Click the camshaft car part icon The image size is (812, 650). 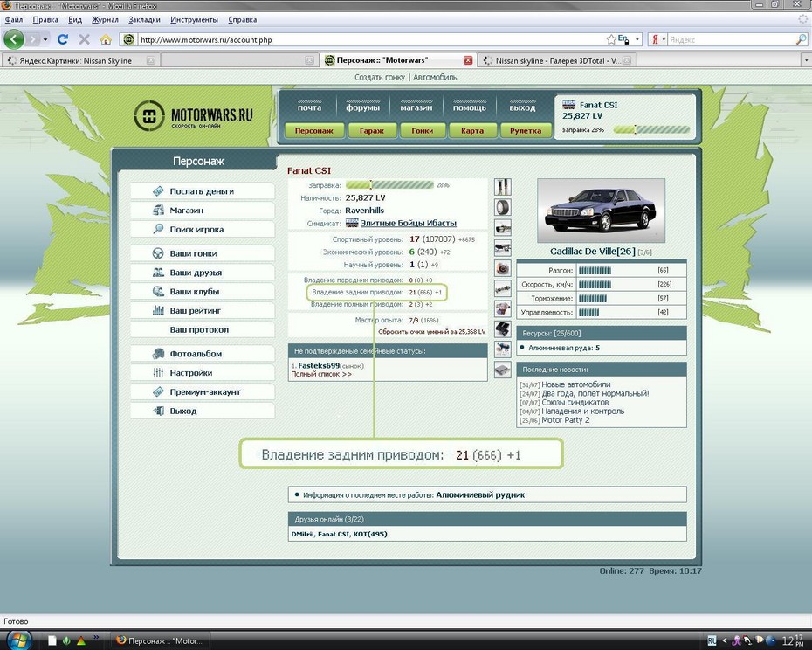(502, 288)
